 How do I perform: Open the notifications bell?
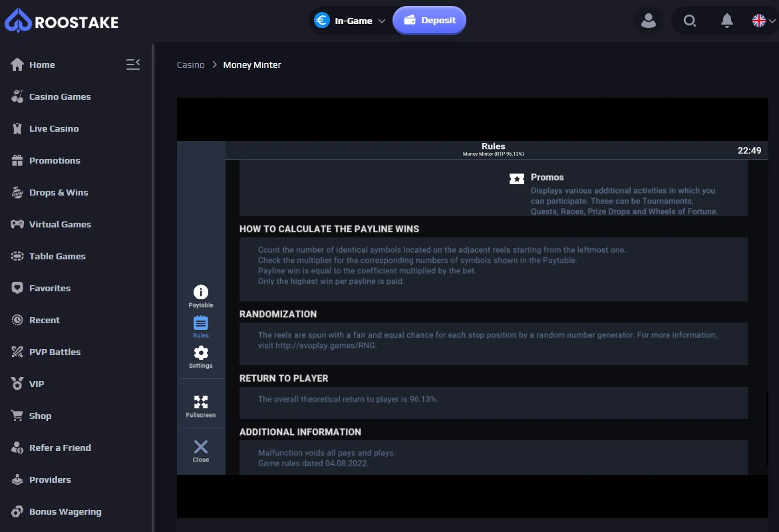click(x=727, y=21)
